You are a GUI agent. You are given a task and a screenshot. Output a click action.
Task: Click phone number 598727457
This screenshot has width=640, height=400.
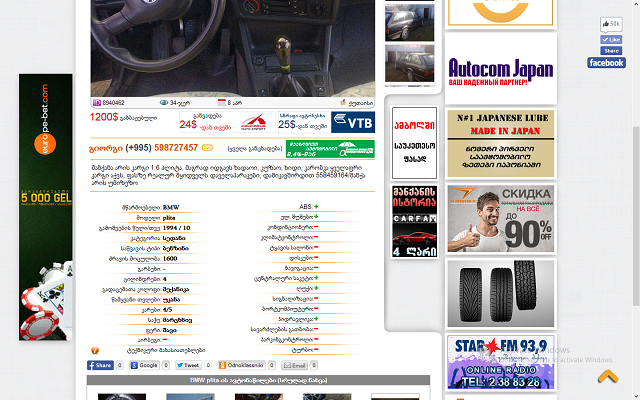tap(176, 148)
